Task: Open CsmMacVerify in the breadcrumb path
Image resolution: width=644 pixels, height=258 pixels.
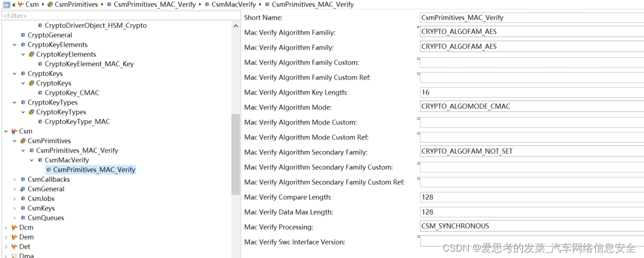Action: 233,4
